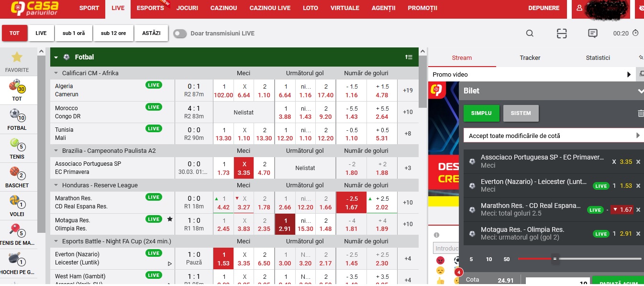This screenshot has height=286, width=644.
Task: Toggle Doar transmisiuni LIVE switch
Action: pos(180,34)
